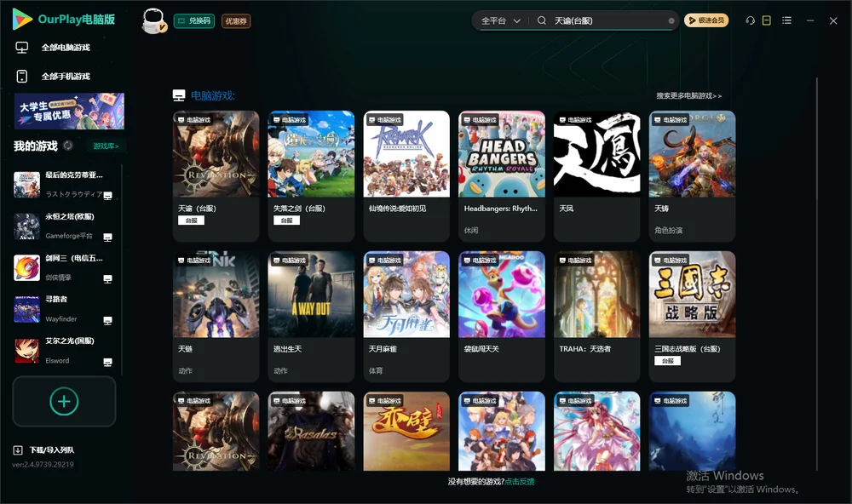
Task: Clear the search text with the x icon
Action: (671, 21)
